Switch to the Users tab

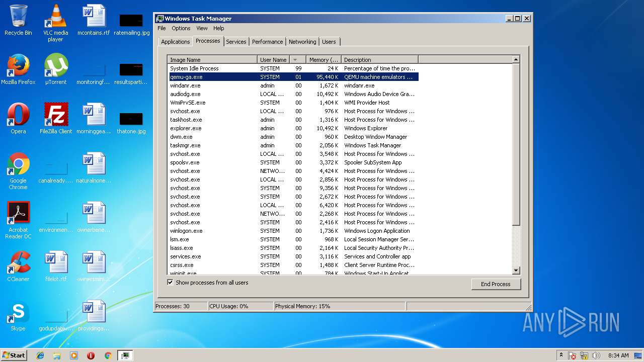[x=329, y=42]
